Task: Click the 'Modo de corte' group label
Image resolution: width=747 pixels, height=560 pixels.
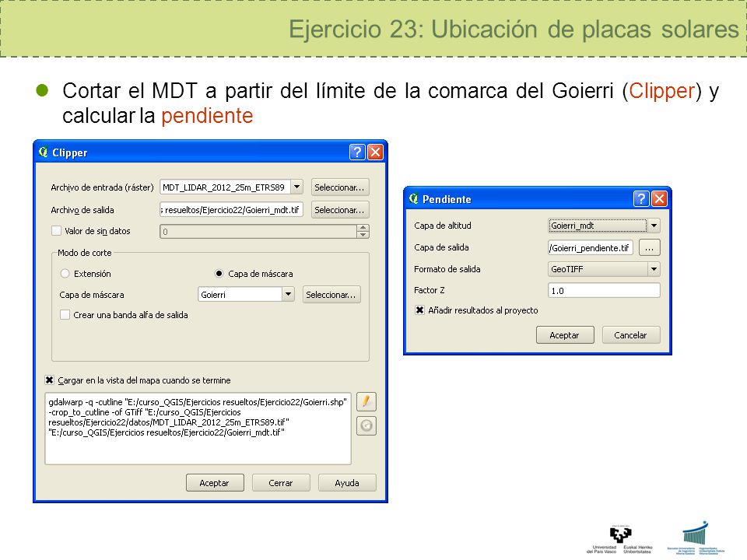Action: click(84, 252)
